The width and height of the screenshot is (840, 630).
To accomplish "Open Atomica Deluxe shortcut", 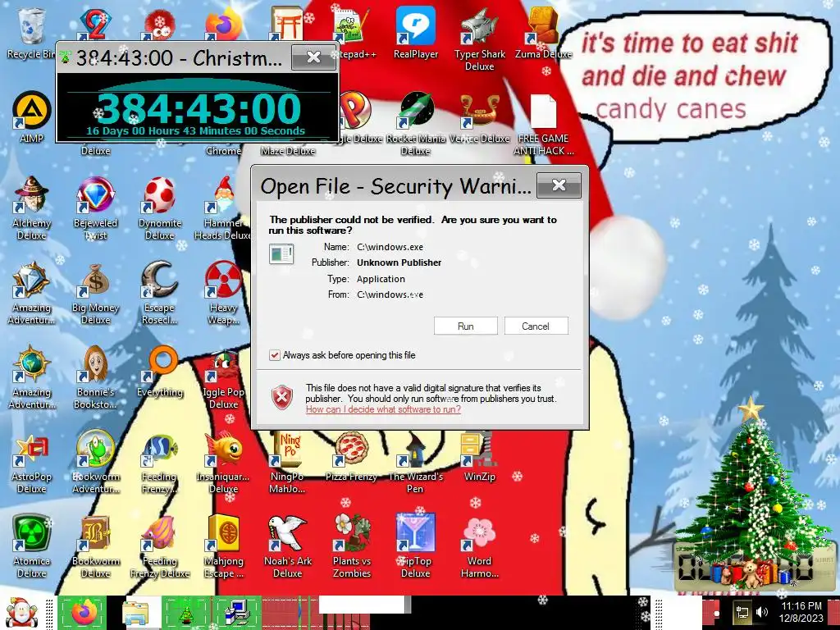I will coord(31,547).
